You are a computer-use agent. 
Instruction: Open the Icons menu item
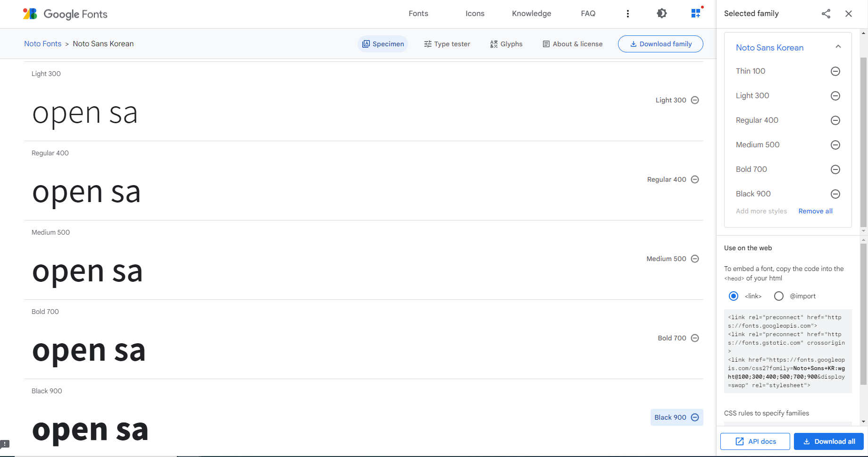[475, 14]
